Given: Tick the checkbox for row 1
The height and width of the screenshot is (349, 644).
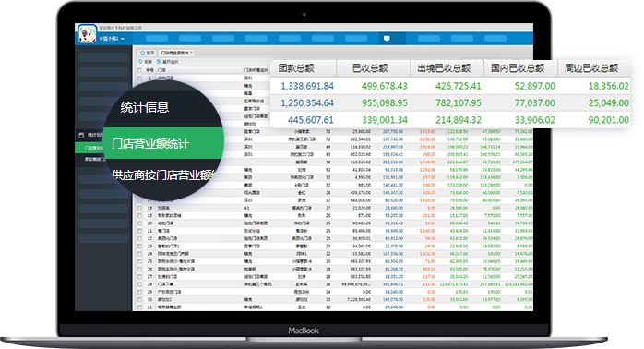Looking at the screenshot, I should coord(139,78).
